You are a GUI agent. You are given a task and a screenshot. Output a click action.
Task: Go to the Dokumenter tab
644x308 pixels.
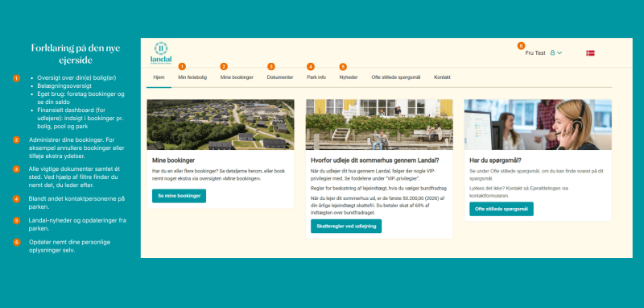coord(280,77)
